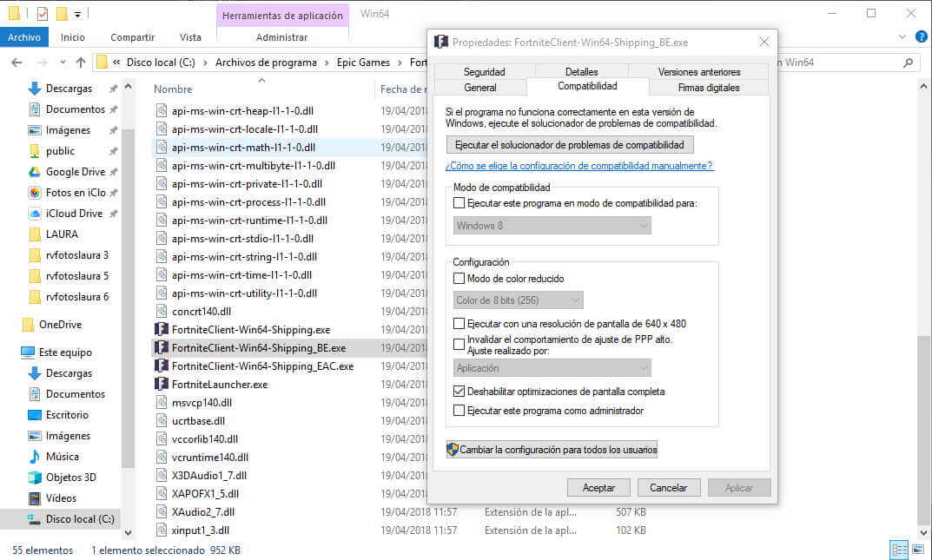This screenshot has height=560, width=932.
Task: Click navigation pane scrollbar down arrow
Action: (128, 533)
